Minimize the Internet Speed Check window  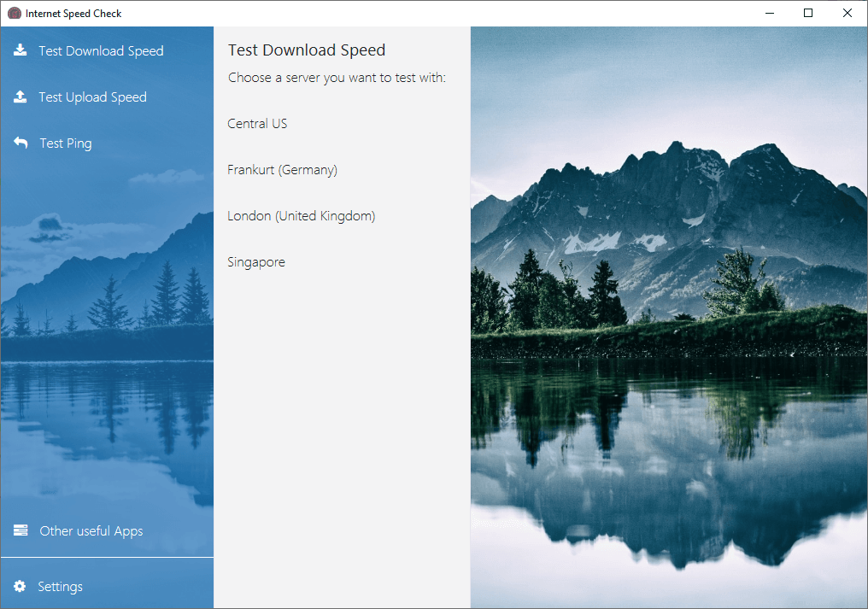pos(770,14)
